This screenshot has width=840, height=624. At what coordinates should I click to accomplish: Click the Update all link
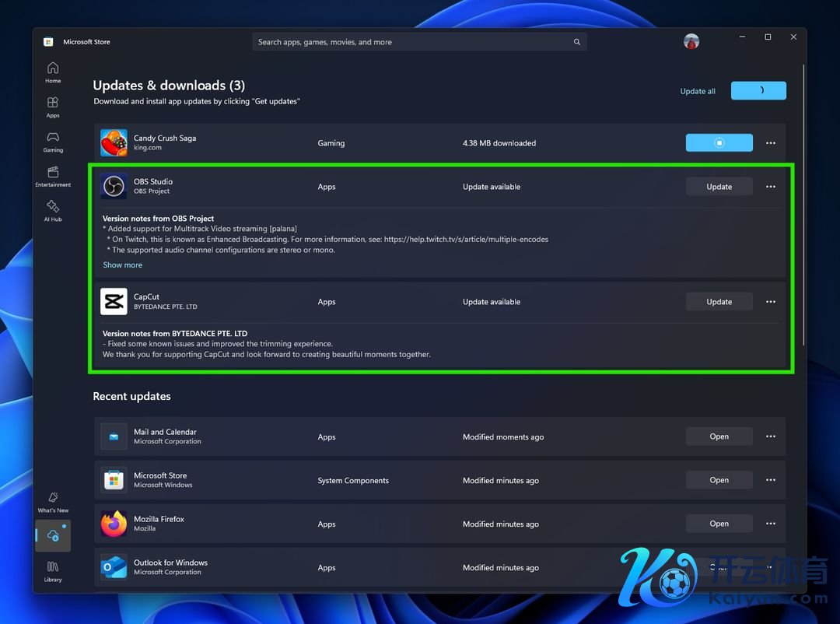[x=698, y=91]
